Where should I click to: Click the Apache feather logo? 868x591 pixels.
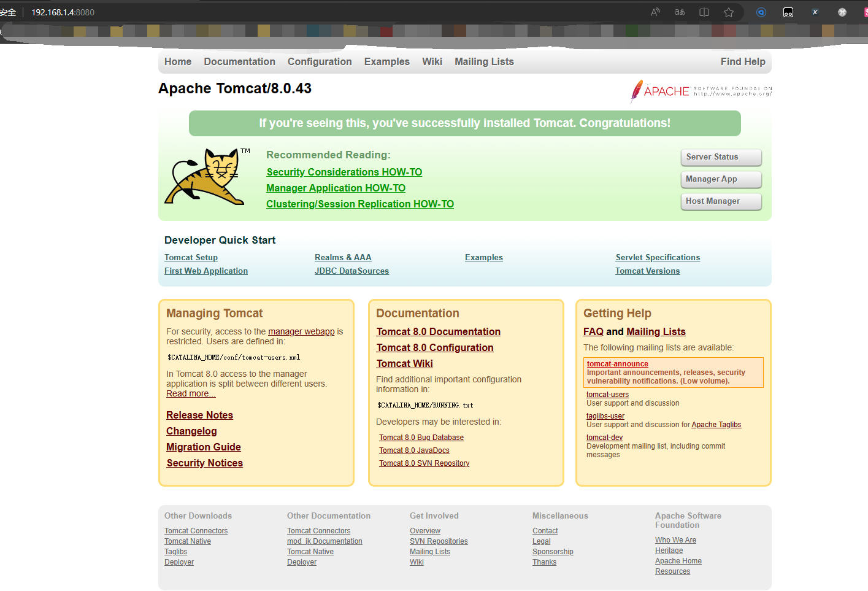click(701, 91)
